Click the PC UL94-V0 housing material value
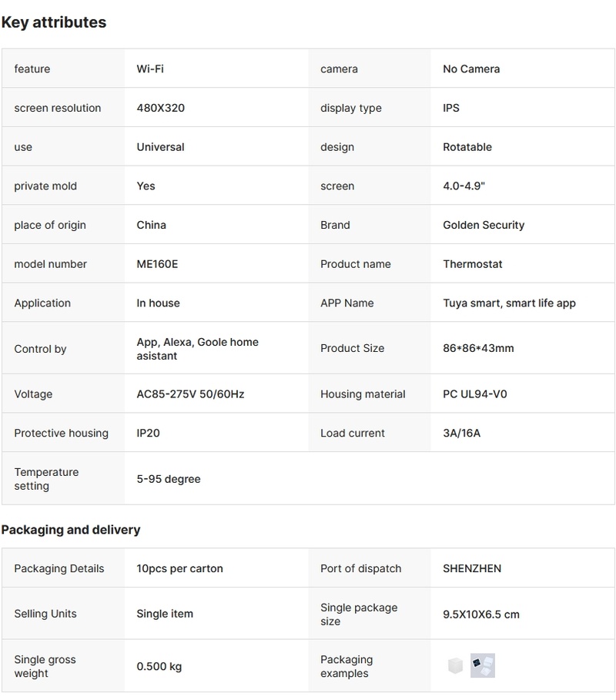 pos(474,394)
